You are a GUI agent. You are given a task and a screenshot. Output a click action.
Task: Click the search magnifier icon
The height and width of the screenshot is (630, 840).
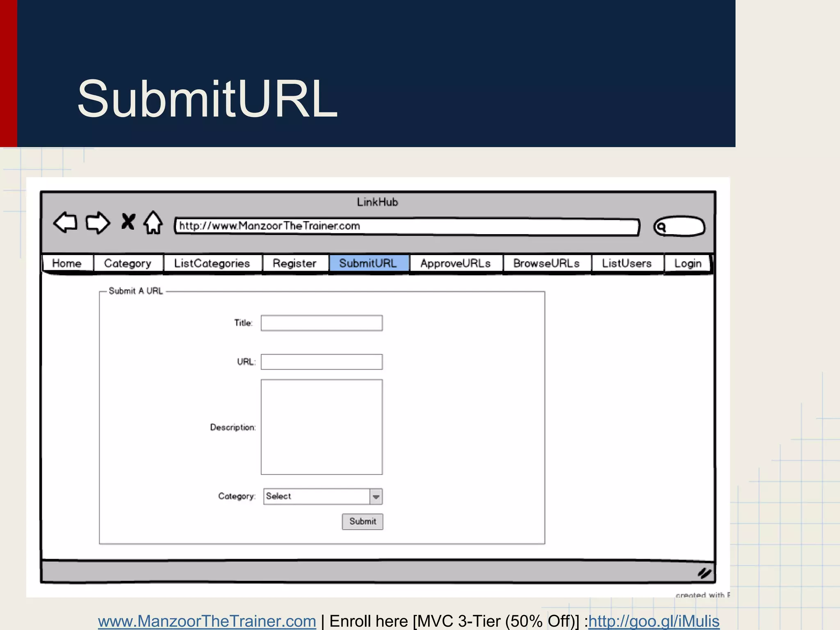661,227
